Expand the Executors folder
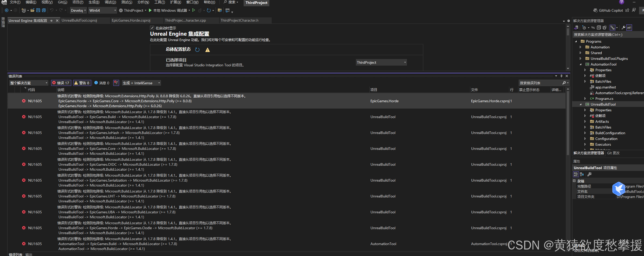Image resolution: width=644 pixels, height=256 pixels. coord(585,144)
